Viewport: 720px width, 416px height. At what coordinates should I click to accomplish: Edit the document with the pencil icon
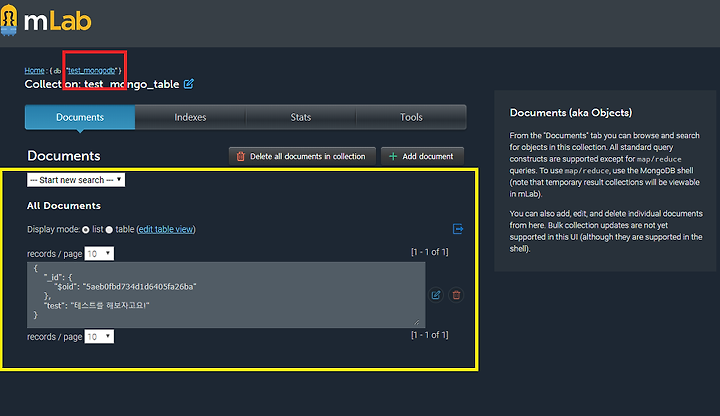tap(436, 295)
